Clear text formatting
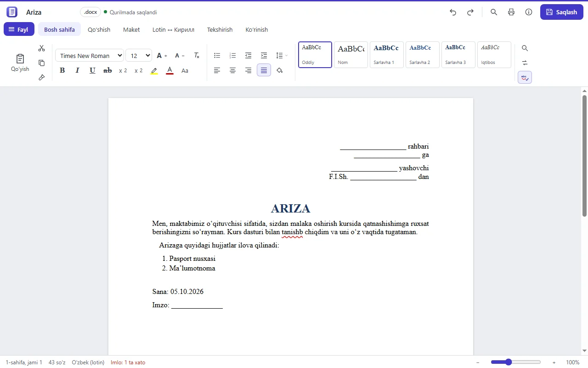Image resolution: width=588 pixels, height=368 pixels. pos(197,56)
